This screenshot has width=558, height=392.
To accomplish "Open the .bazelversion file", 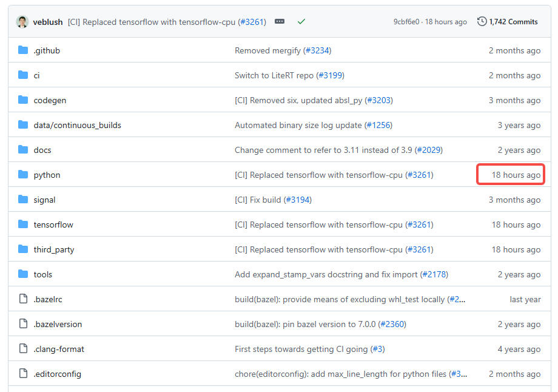I will [58, 325].
